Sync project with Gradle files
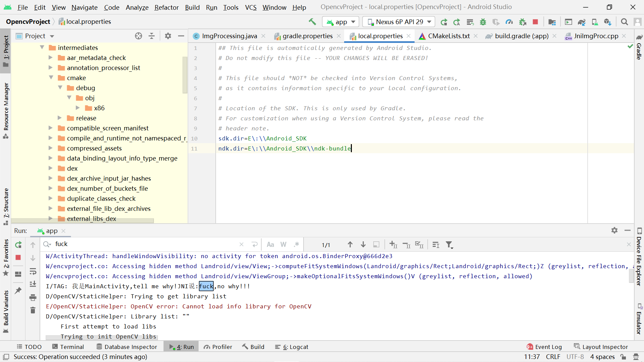This screenshot has width=644, height=362. point(581,22)
